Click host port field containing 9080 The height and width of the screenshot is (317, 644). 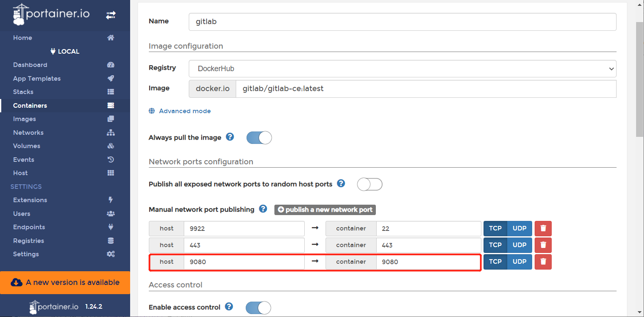(244, 262)
